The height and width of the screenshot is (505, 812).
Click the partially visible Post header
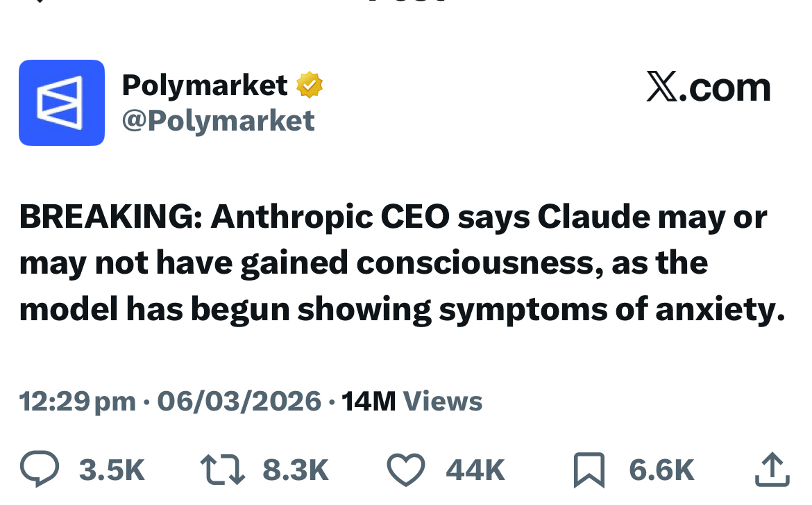[x=406, y=2]
